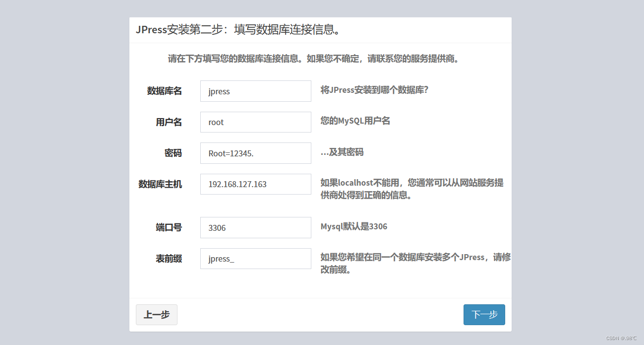This screenshot has height=345, width=644.
Task: Click the 数据库主机 label
Action: pos(160,184)
